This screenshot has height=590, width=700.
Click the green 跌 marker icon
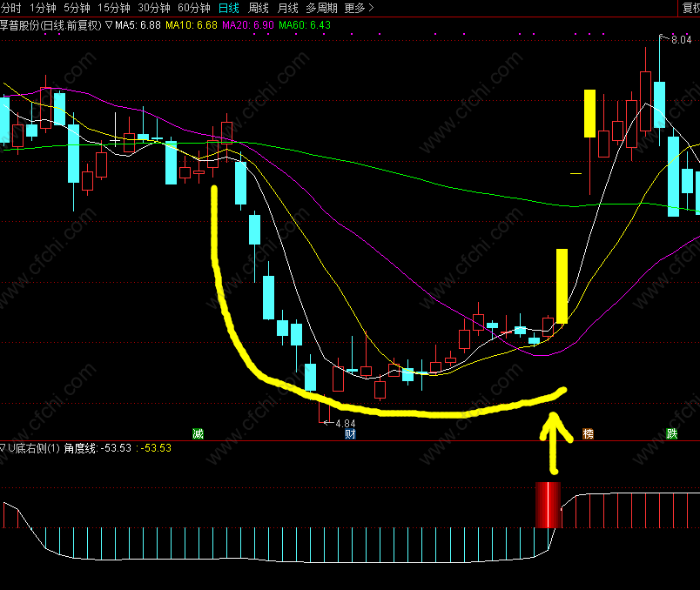tap(672, 433)
